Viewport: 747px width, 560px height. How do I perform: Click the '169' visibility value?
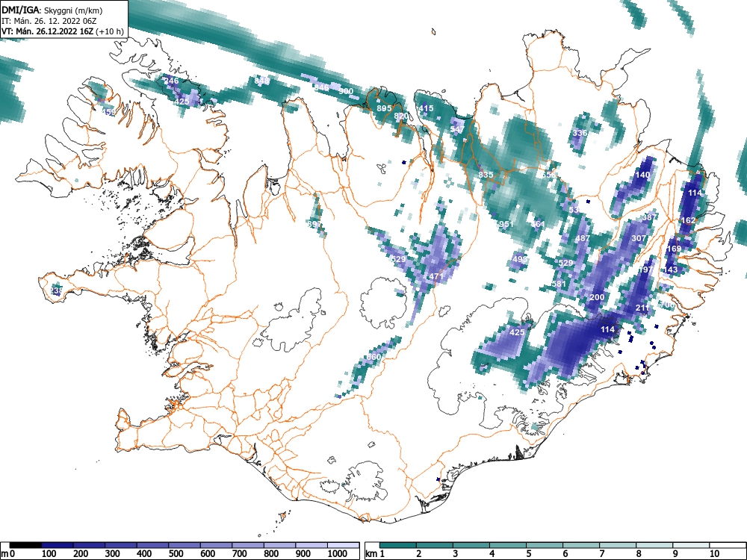click(674, 249)
